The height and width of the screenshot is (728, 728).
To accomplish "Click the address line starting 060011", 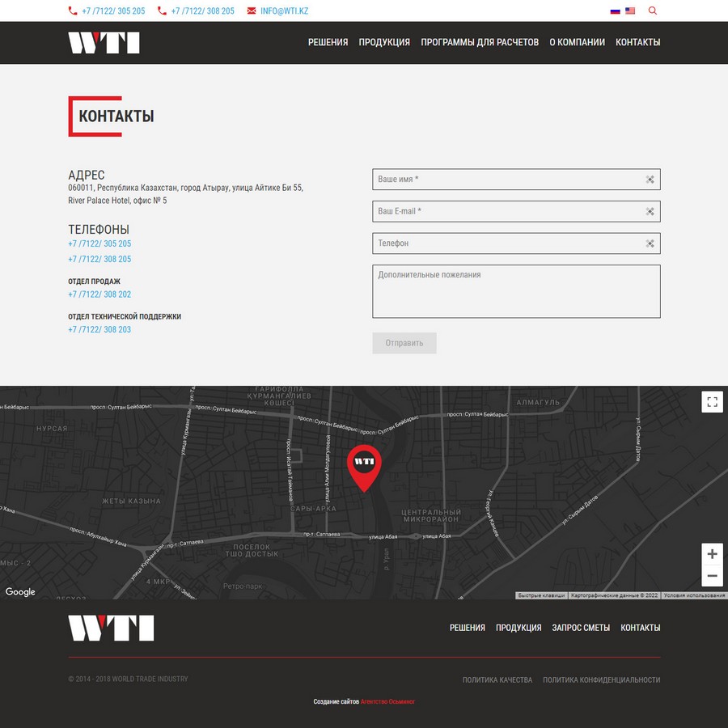I will point(186,188).
